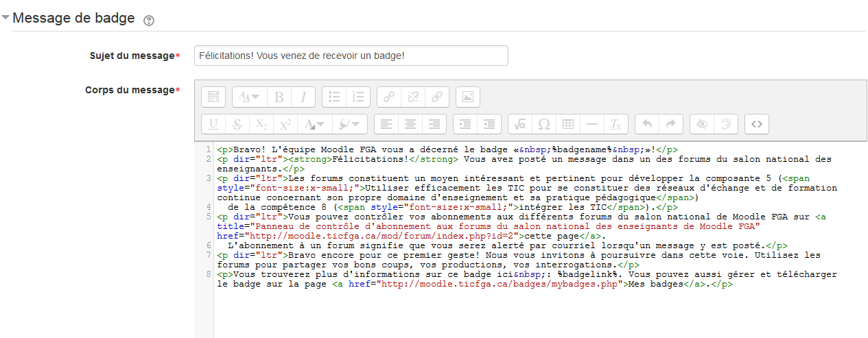Apply underline formatting
This screenshot has width=868, height=338.
pyautogui.click(x=213, y=124)
